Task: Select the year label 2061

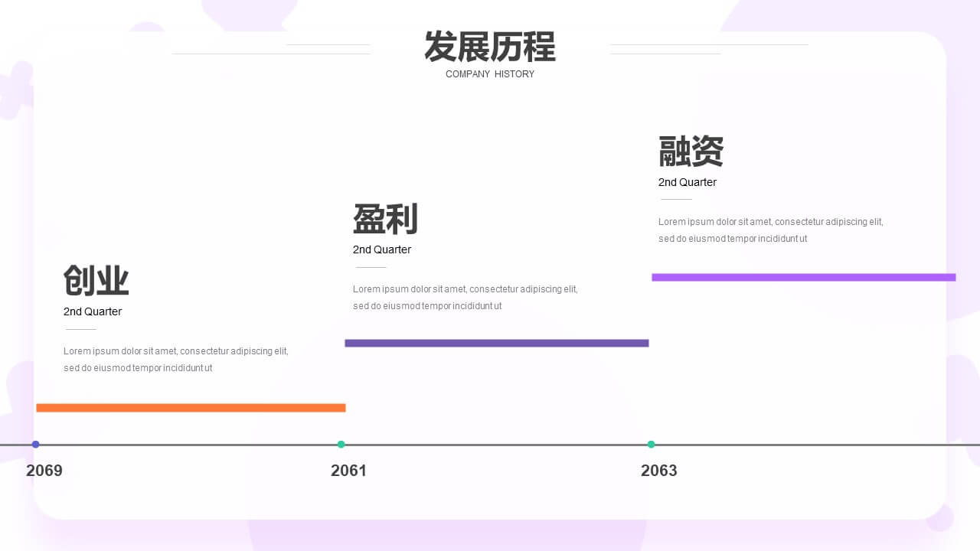Action: pos(349,471)
